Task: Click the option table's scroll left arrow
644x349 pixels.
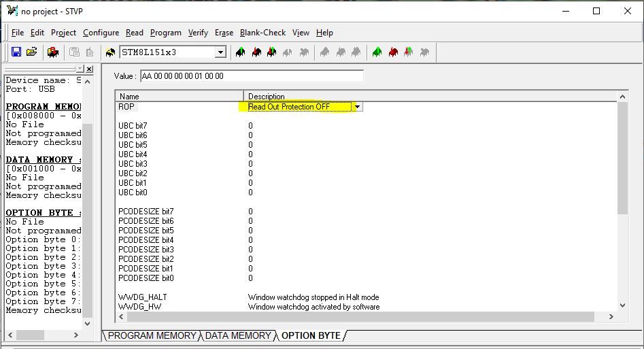Action: coord(121,316)
